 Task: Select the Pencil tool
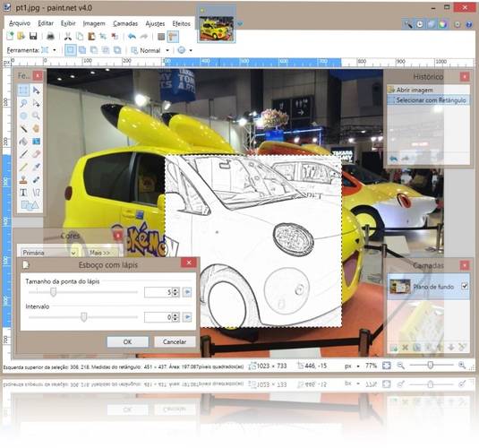click(23, 167)
